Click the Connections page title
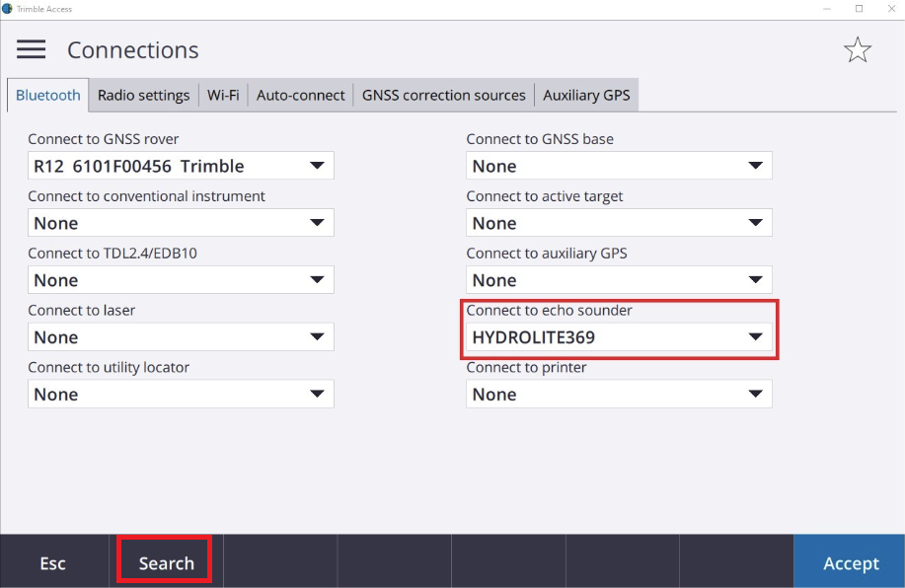The image size is (905, 588). [133, 50]
